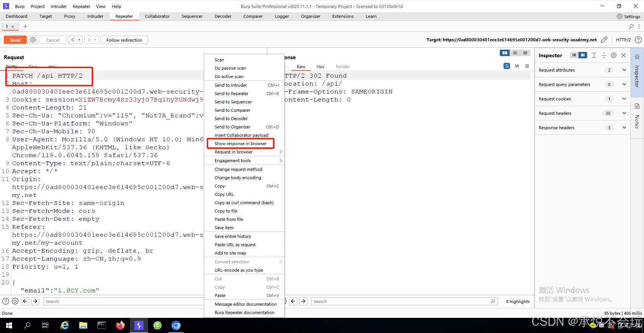Click the Repeater tab search magnifier icon

coord(631,27)
